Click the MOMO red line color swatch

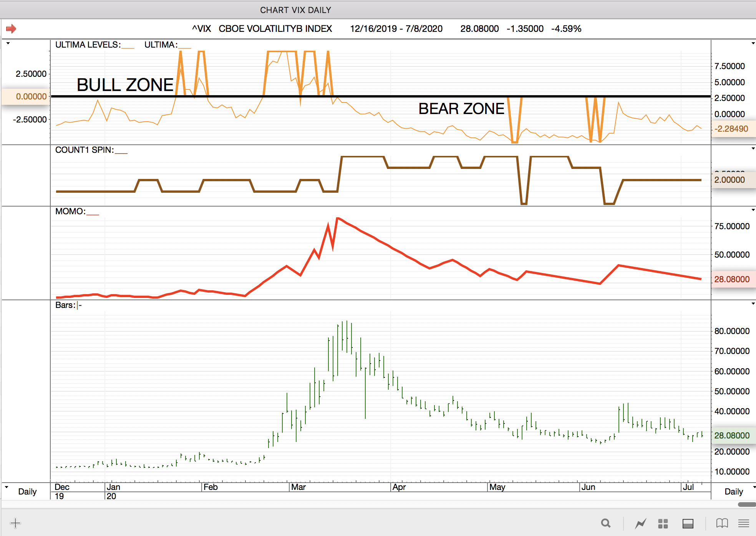coord(93,214)
